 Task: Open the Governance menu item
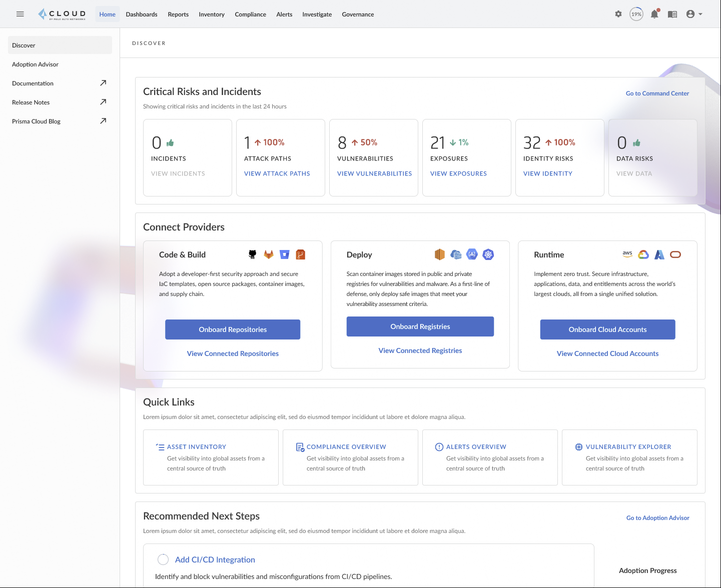coord(358,14)
